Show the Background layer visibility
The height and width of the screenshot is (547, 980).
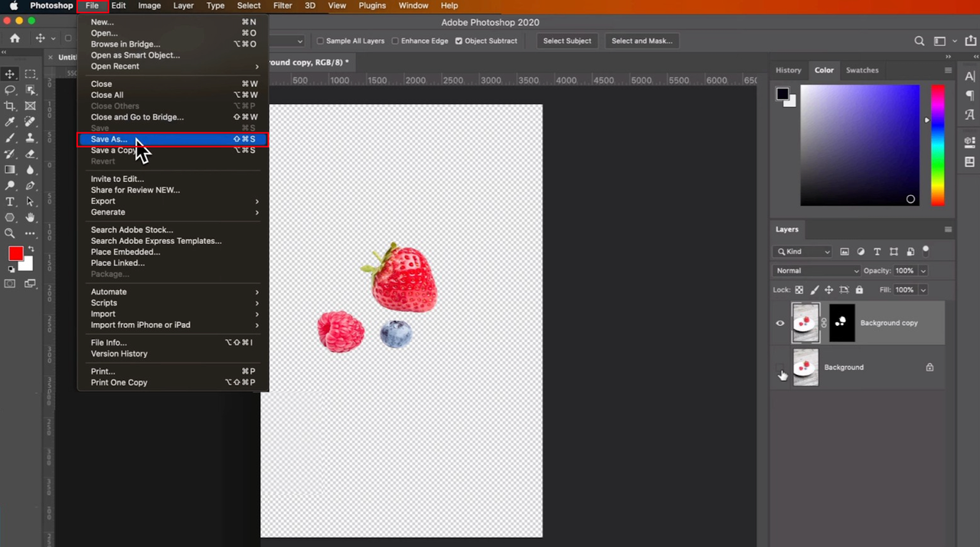pos(780,367)
